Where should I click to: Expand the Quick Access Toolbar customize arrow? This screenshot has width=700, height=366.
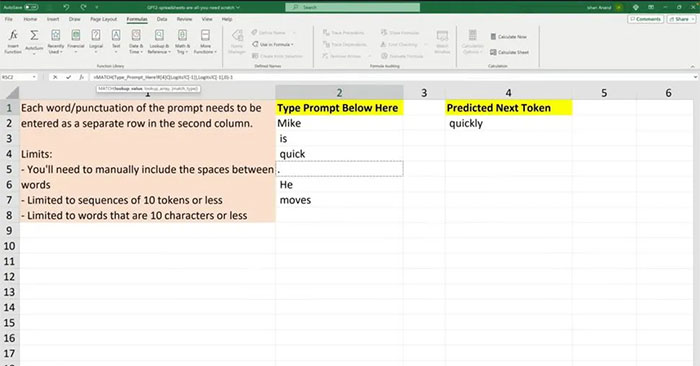click(97, 7)
